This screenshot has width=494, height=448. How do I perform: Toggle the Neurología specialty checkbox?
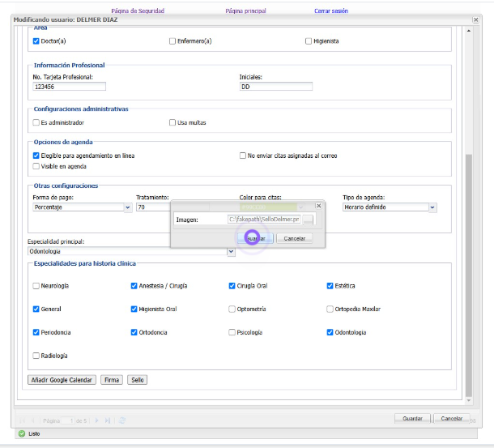pos(36,286)
